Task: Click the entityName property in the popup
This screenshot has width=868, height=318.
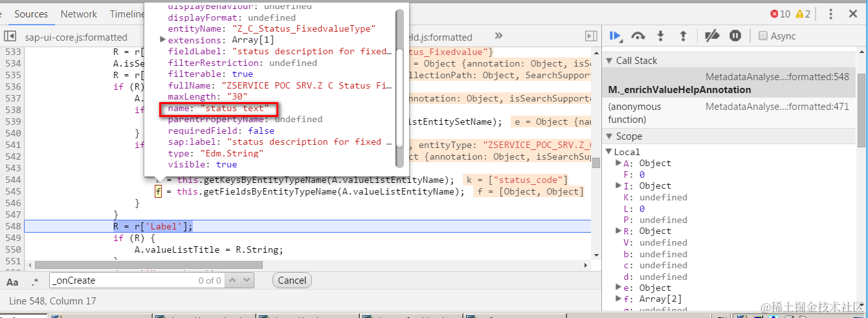Action: coord(272,29)
